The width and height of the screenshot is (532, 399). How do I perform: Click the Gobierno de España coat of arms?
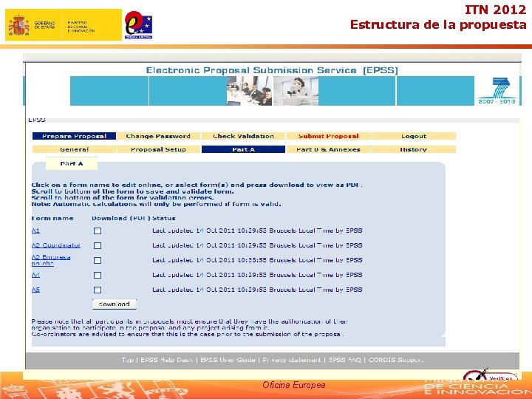tap(18, 25)
